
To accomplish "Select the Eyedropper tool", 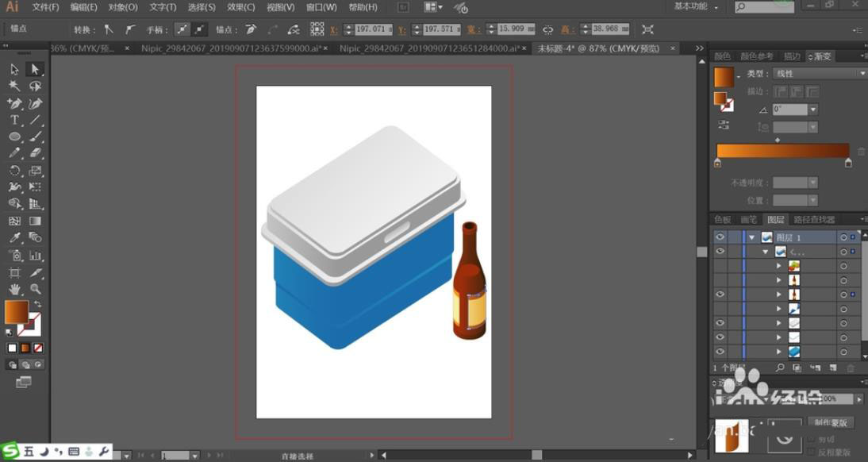I will tap(14, 237).
